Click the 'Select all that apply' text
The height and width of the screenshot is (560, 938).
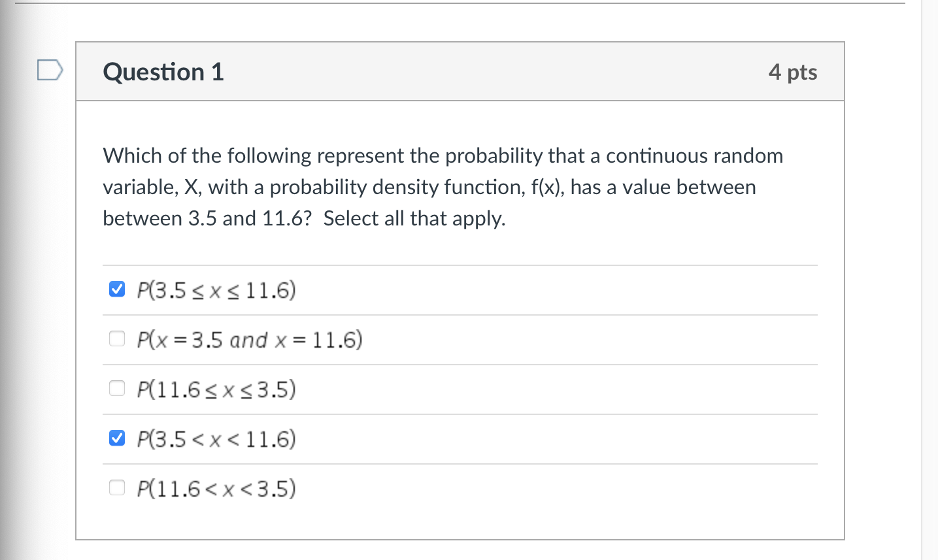414,218
